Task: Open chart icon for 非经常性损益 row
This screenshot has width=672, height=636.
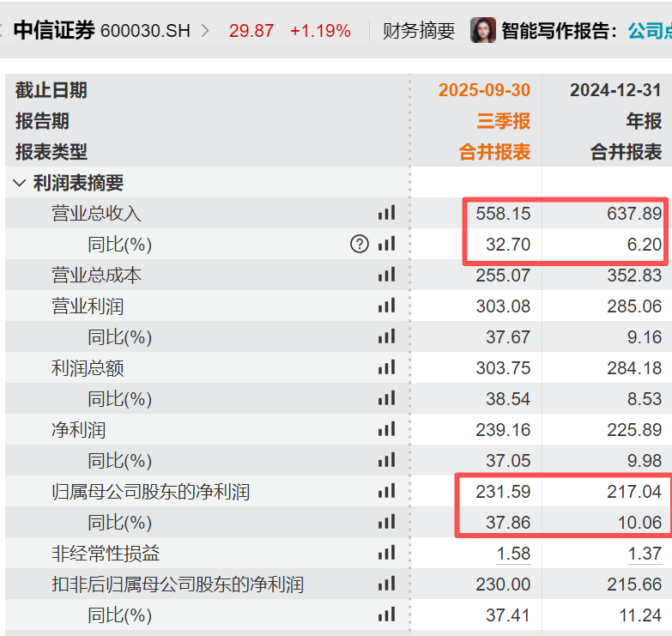Action: coord(386,553)
